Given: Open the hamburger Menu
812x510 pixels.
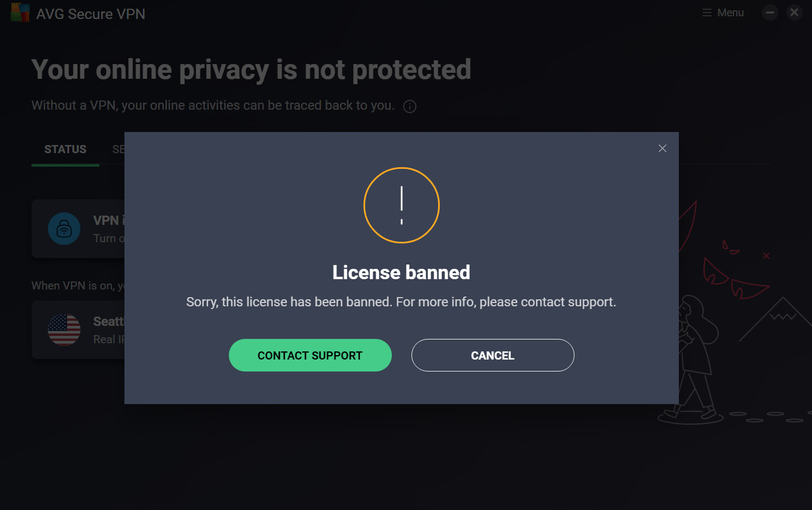Looking at the screenshot, I should [723, 12].
